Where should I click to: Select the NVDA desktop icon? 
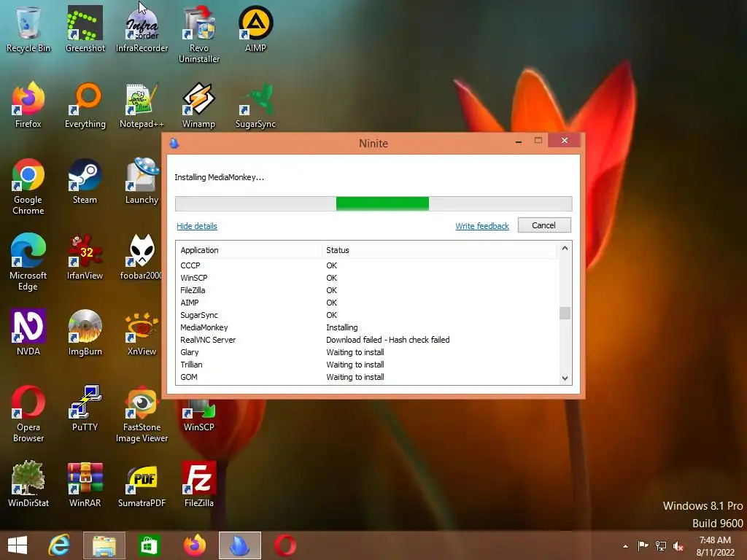click(x=28, y=332)
